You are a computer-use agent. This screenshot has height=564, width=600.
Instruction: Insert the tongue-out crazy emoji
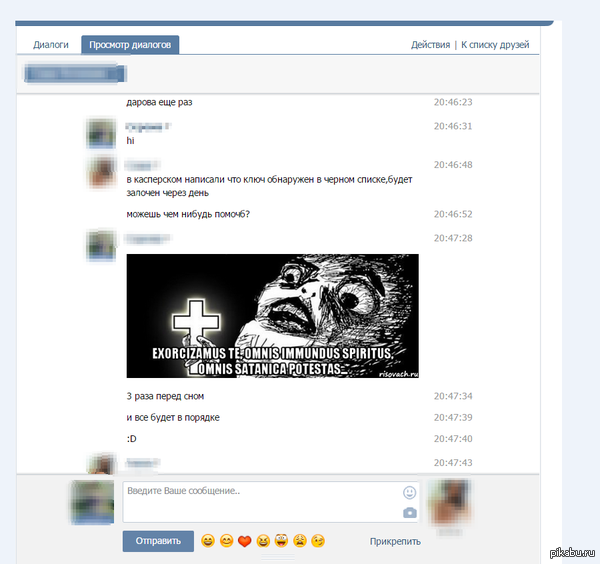pos(281,541)
